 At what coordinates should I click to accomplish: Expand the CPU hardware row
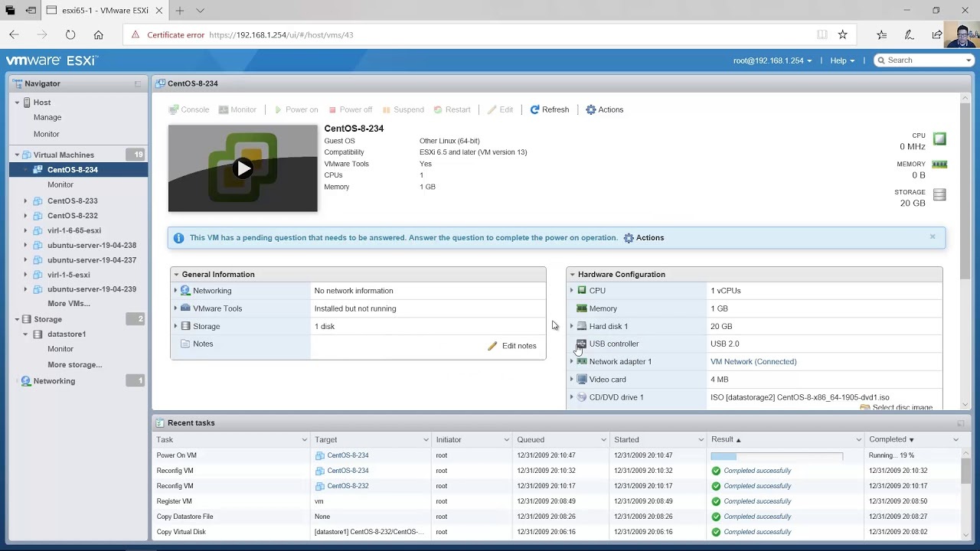click(x=571, y=291)
